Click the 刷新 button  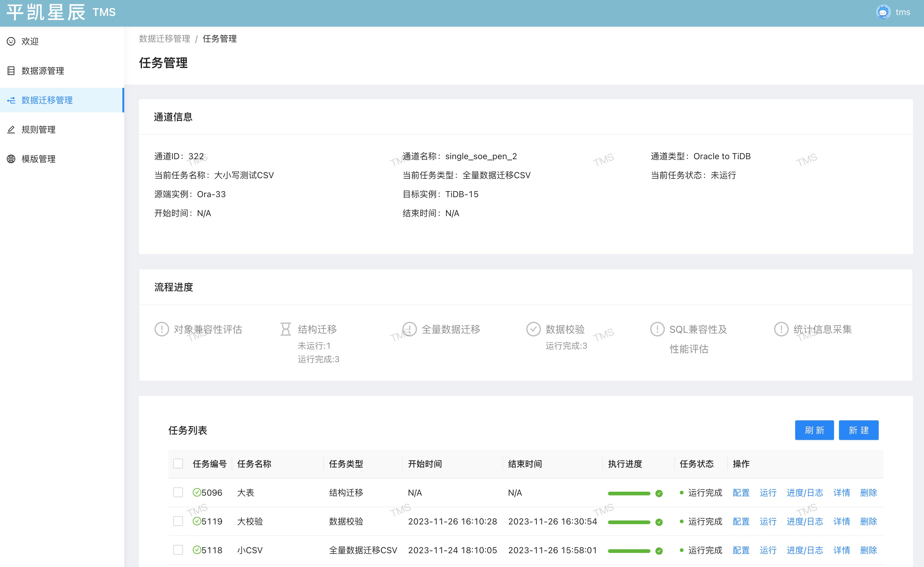tap(814, 430)
